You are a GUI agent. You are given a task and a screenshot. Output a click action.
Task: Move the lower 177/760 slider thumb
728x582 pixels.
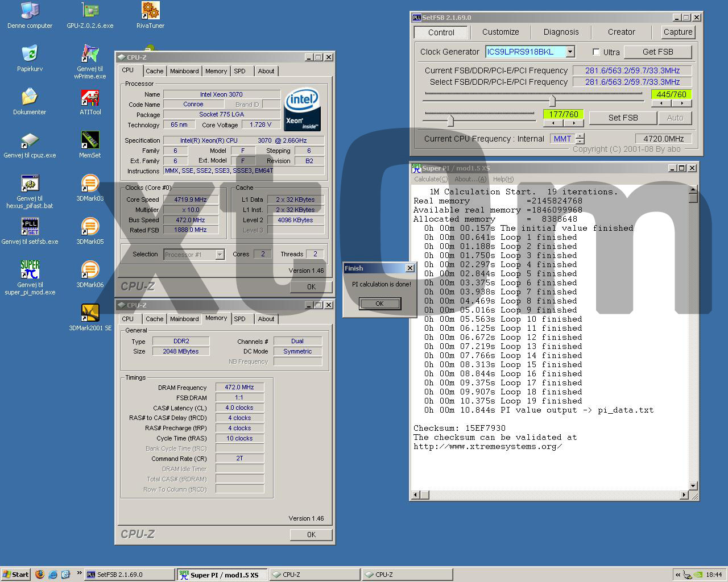(450, 120)
